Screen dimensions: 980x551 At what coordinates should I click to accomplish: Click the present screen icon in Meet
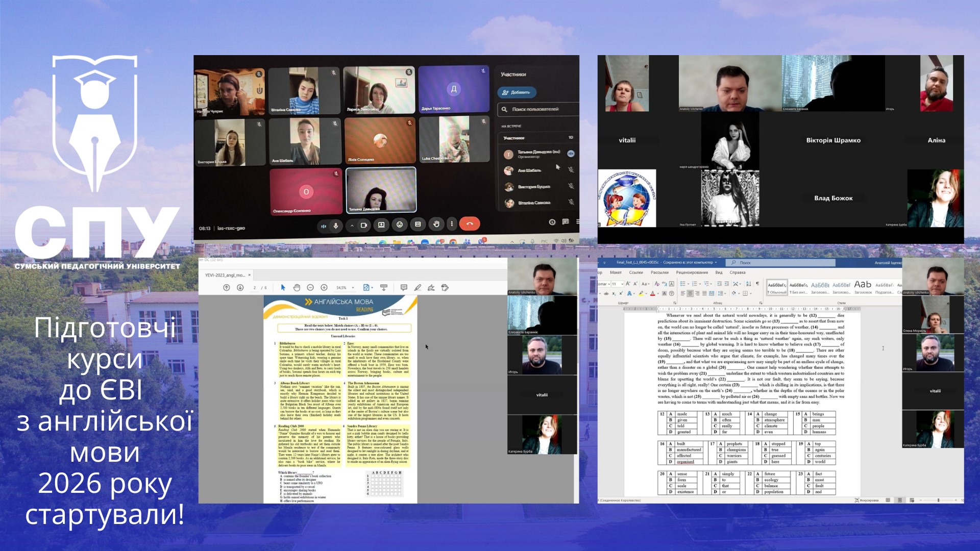click(x=381, y=224)
